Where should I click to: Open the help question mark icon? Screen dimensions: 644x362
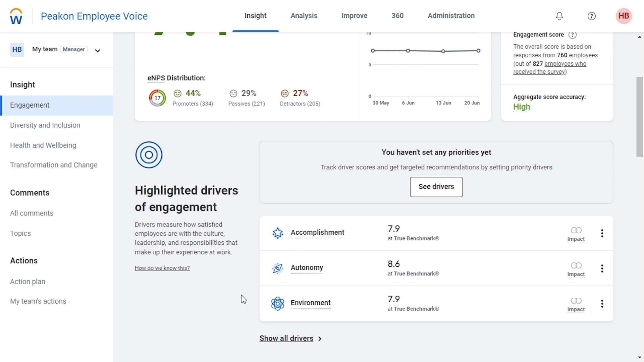click(x=591, y=16)
